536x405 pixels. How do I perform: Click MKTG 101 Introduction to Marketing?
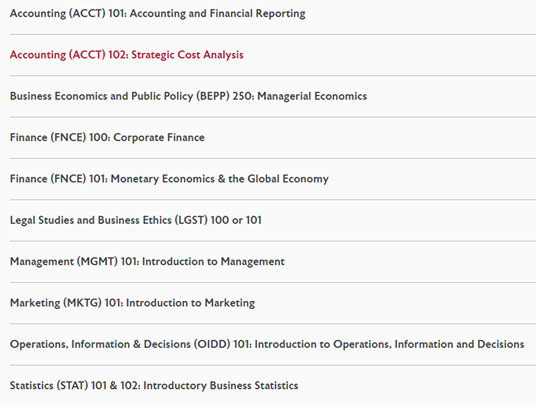[133, 303]
